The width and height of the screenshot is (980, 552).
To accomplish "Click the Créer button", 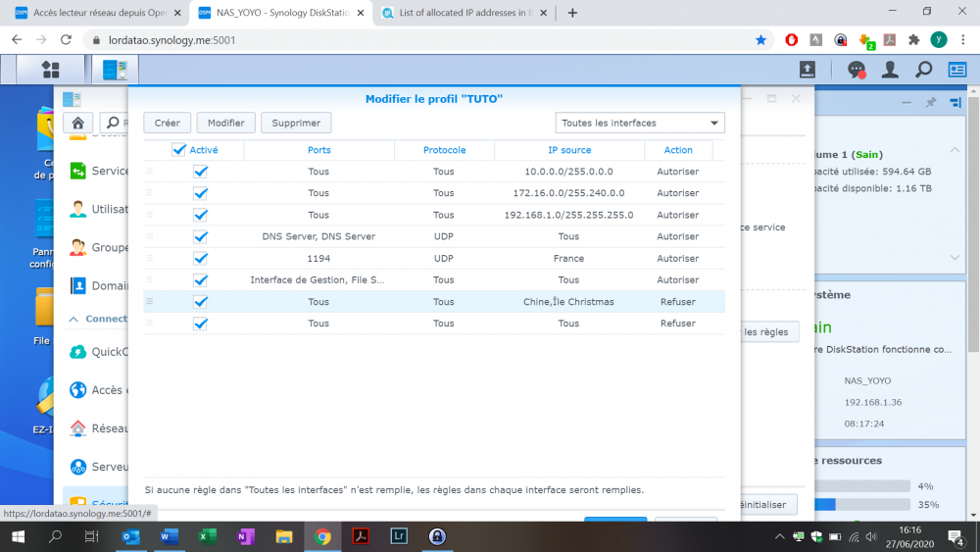I will (x=168, y=123).
